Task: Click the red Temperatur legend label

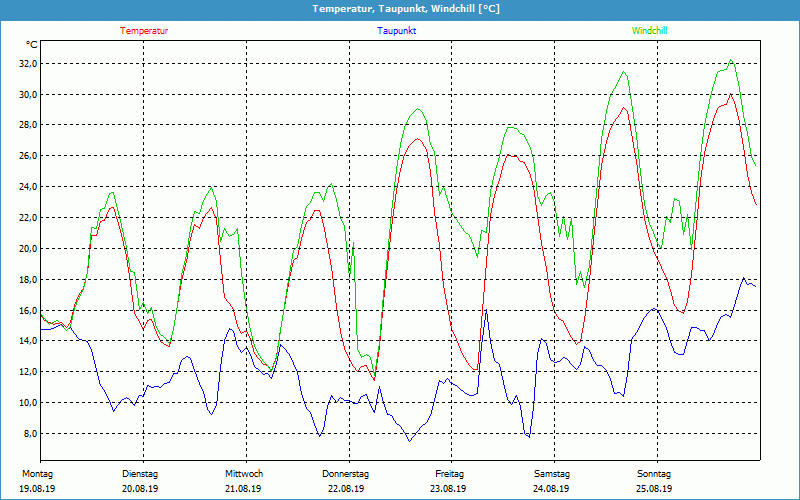Action: (x=144, y=31)
